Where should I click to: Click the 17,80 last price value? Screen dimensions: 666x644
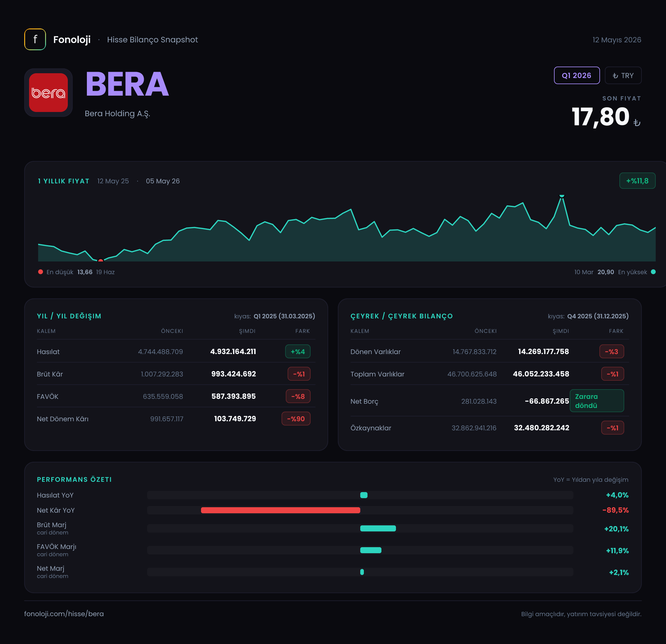(x=600, y=117)
